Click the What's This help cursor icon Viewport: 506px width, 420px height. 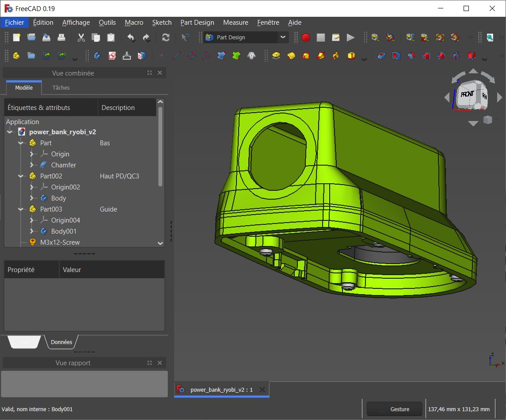(186, 38)
